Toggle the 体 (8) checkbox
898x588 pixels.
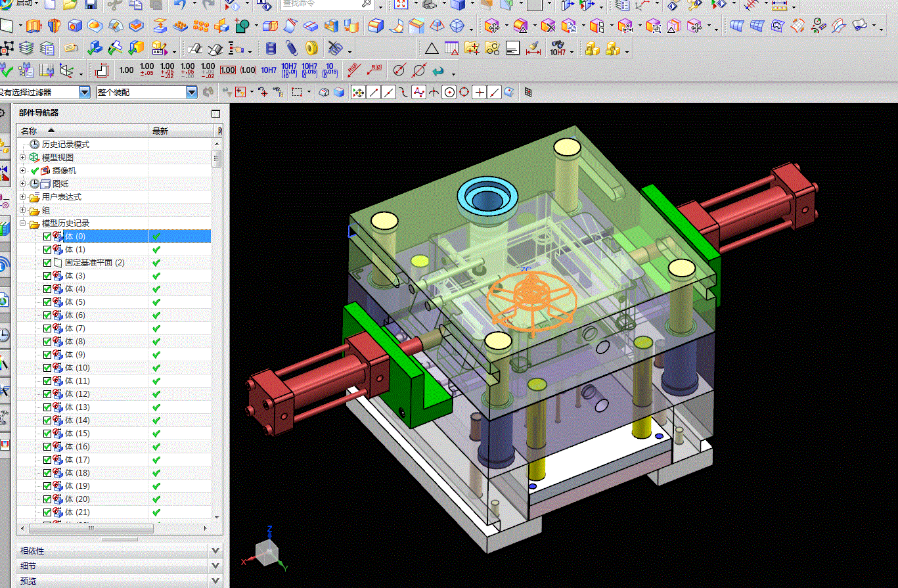coord(47,342)
